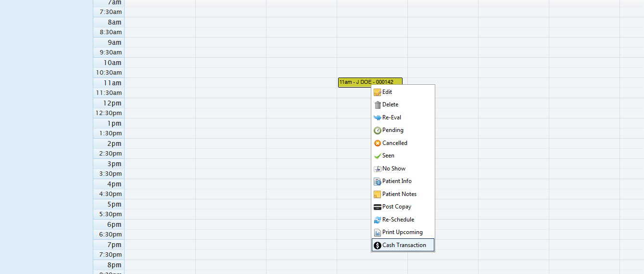Select the 7:30am time row header
The image size is (644, 274).
(x=110, y=12)
